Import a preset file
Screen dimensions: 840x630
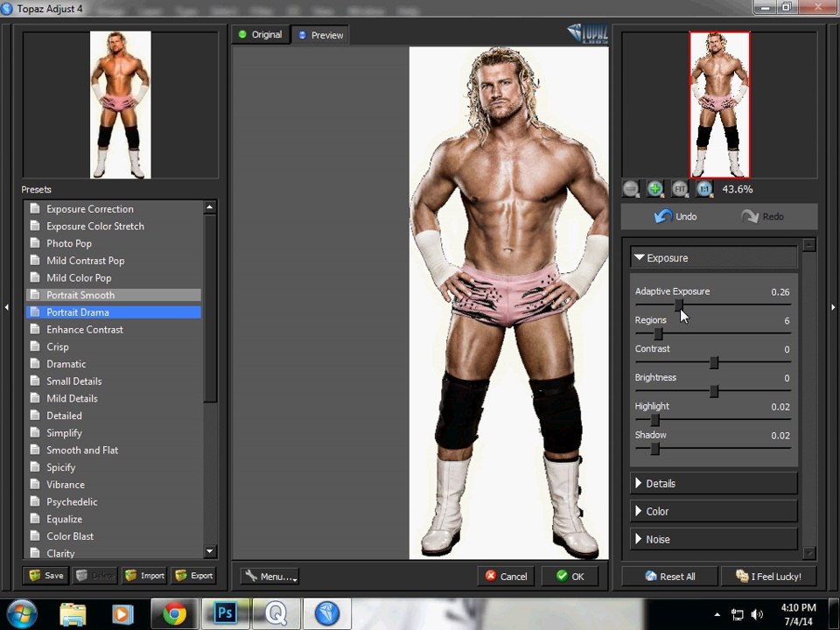click(x=144, y=576)
